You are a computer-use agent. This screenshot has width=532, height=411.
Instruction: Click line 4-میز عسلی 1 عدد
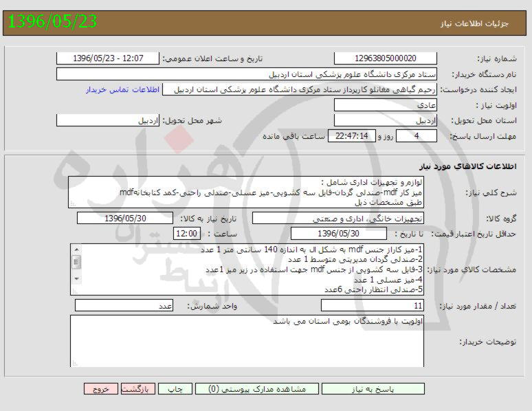click(x=388, y=280)
